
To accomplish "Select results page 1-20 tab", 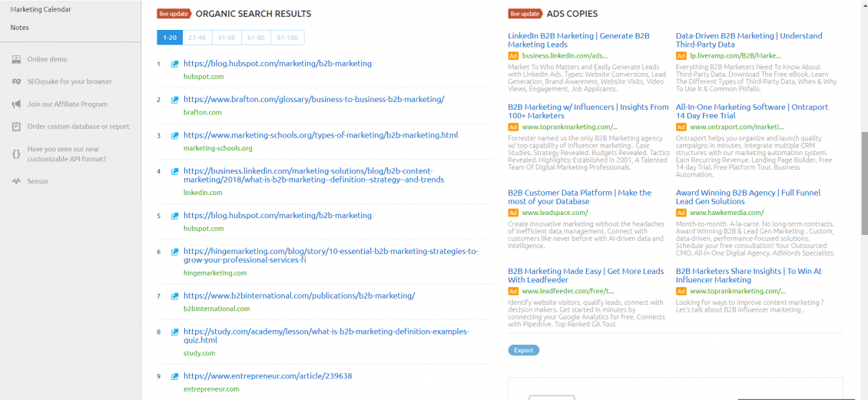I will (170, 38).
